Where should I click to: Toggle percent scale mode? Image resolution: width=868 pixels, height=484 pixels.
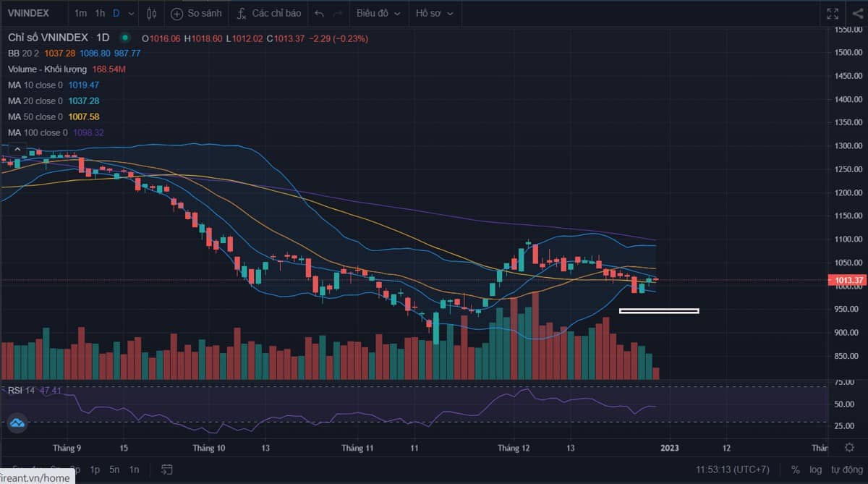(x=796, y=470)
